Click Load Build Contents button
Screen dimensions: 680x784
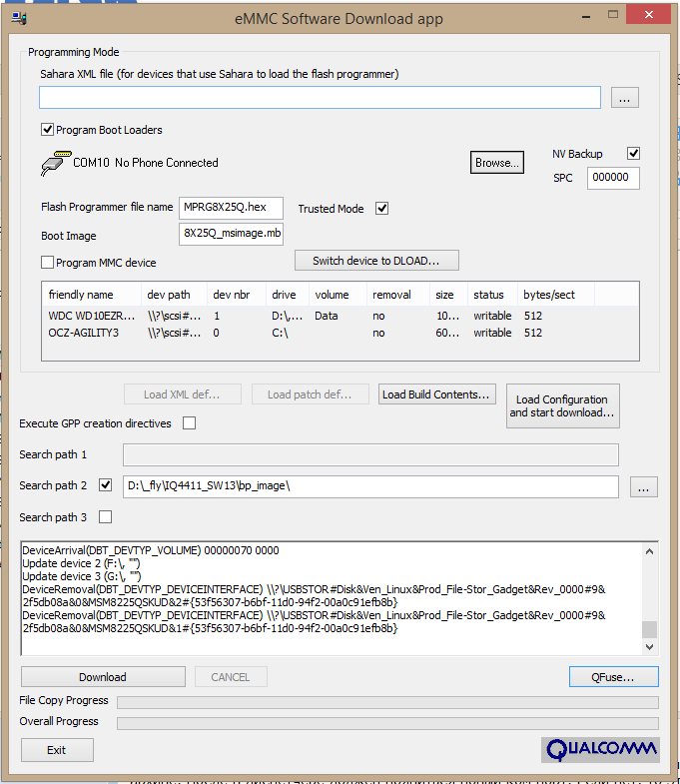click(437, 394)
